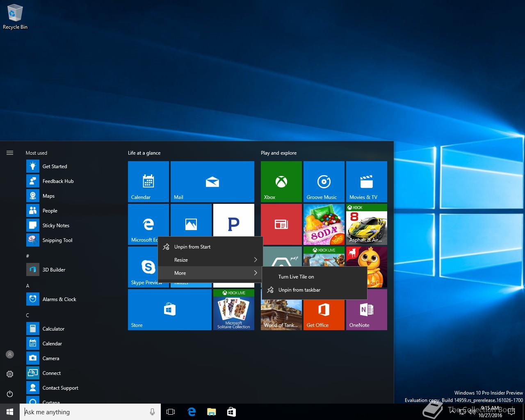
Task: Open Store from the taskbar
Action: point(231,412)
